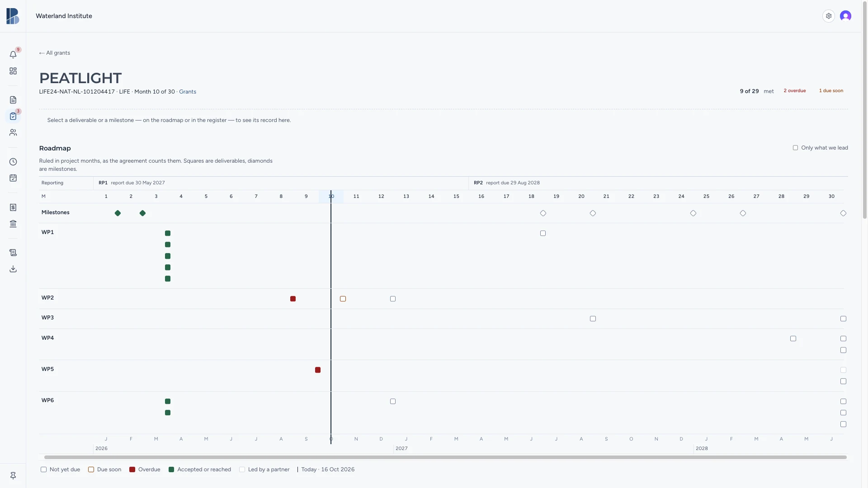The height and width of the screenshot is (488, 868).
Task: Open the documents page icon in sidebar
Action: point(13,100)
